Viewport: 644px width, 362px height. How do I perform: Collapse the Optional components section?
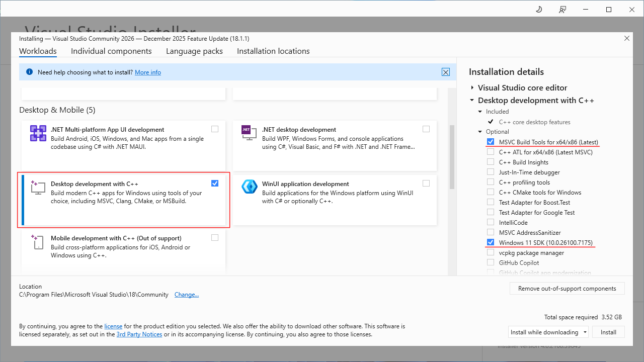tap(480, 132)
